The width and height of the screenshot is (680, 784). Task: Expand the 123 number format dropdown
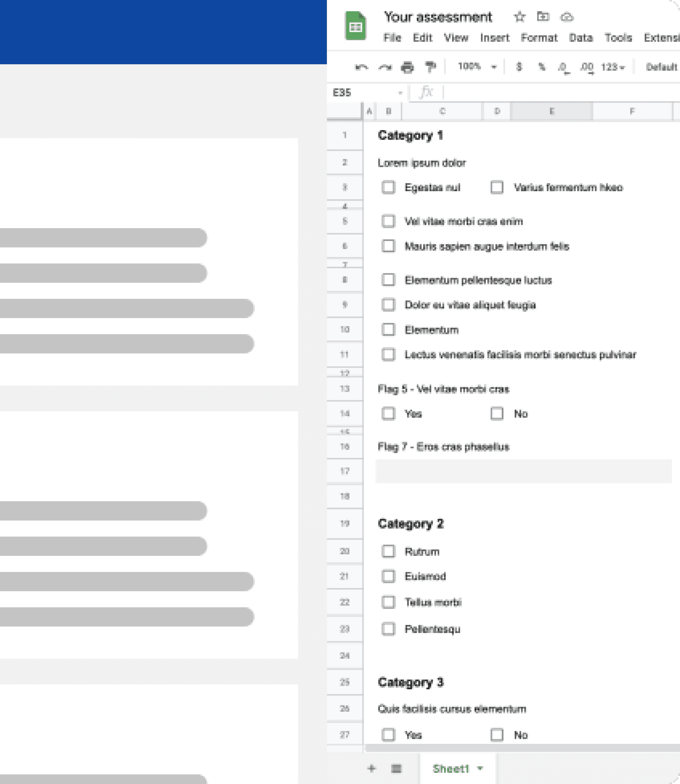[x=613, y=67]
